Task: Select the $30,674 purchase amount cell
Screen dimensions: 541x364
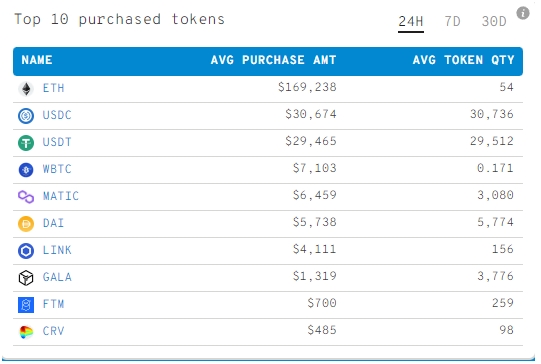Action: tap(311, 114)
